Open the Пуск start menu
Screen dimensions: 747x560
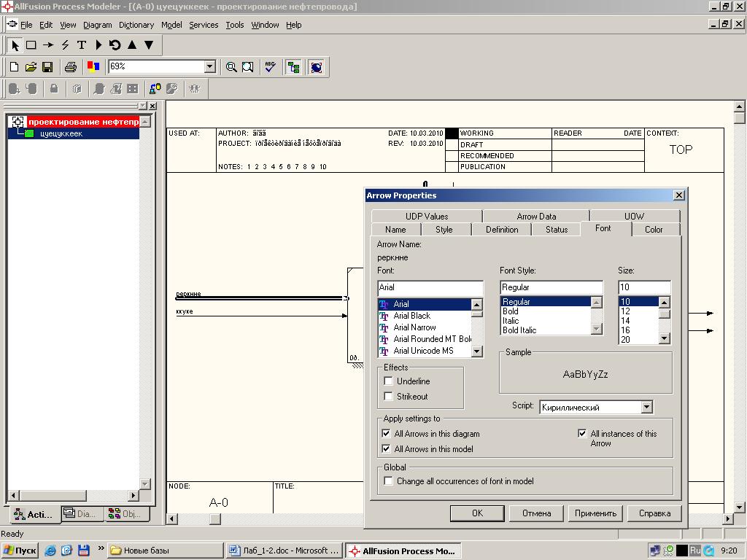click(x=20, y=551)
